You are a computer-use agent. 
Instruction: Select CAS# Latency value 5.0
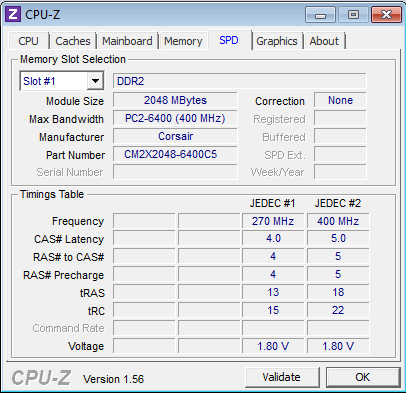click(x=338, y=239)
